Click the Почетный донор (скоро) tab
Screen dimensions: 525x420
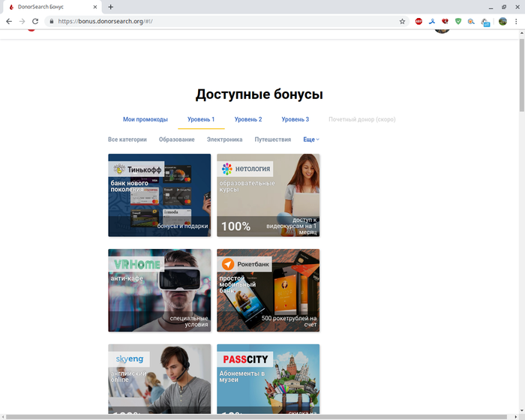tap(362, 119)
